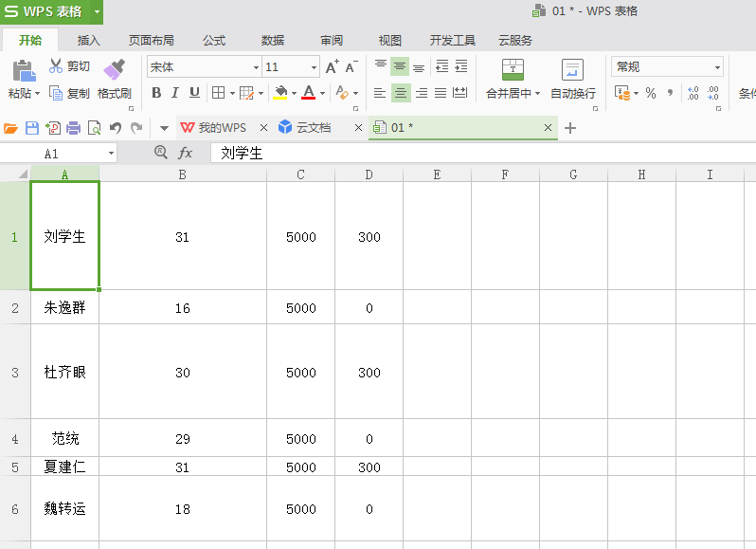Click the Auto Wrap (自动换行) icon
This screenshot has height=549, width=756.
point(572,69)
